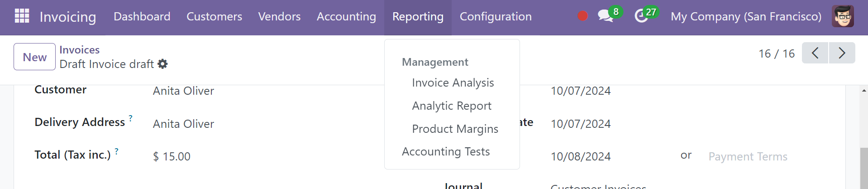Click the red recording indicator dot
Image resolution: width=868 pixels, height=189 pixels.
582,16
